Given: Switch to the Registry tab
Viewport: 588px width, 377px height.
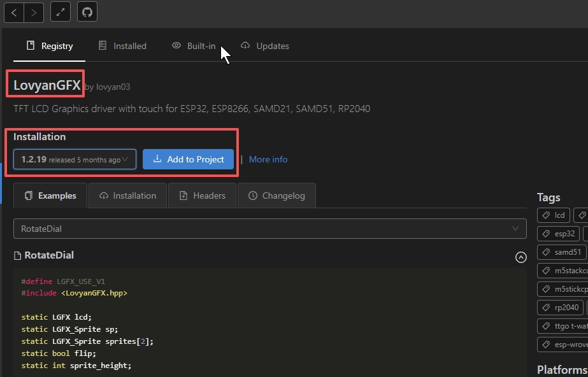Looking at the screenshot, I should click(x=50, y=46).
